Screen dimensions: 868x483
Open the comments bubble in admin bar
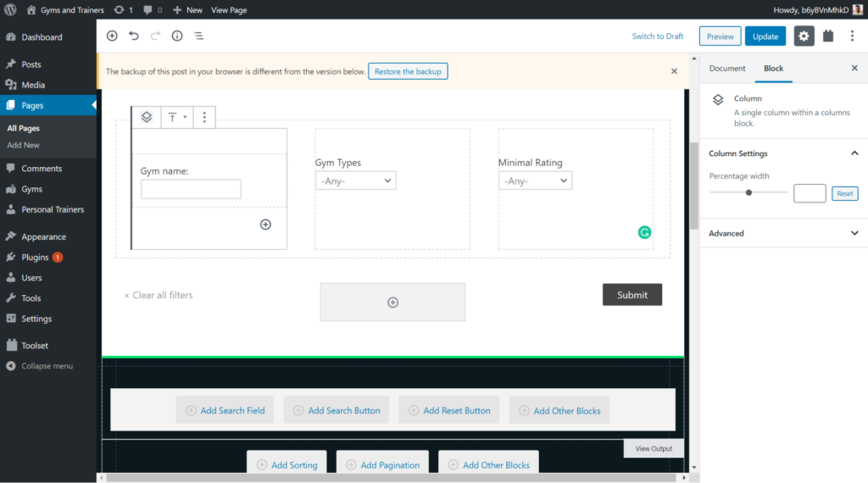[147, 10]
